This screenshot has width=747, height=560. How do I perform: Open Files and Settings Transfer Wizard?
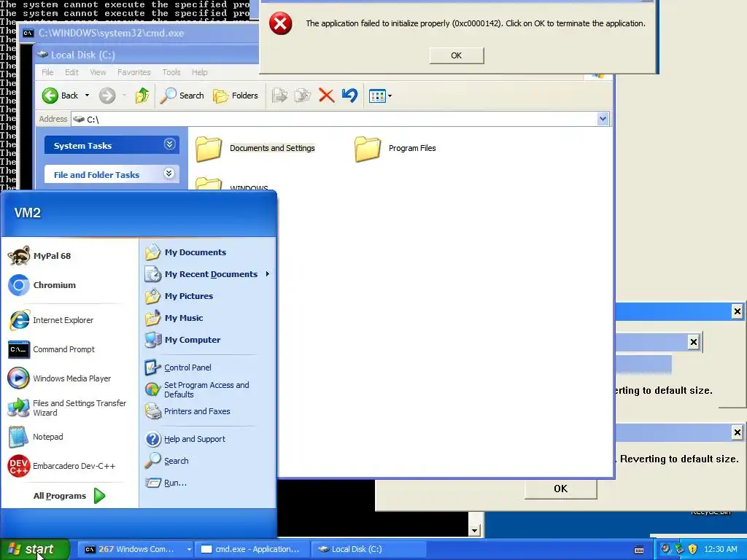[x=67, y=408]
